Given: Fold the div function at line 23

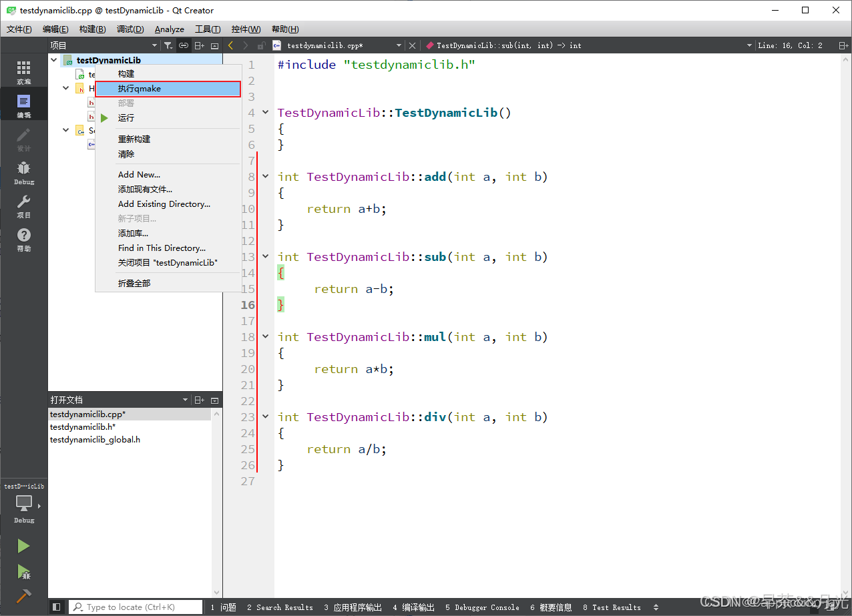Looking at the screenshot, I should point(265,417).
